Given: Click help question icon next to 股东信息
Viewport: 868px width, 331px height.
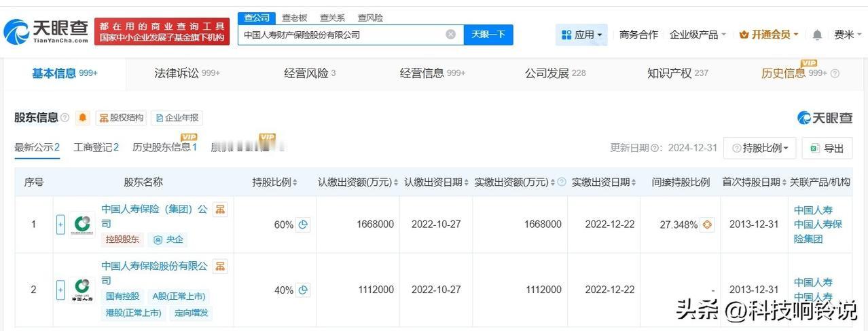Looking at the screenshot, I should coord(65,118).
